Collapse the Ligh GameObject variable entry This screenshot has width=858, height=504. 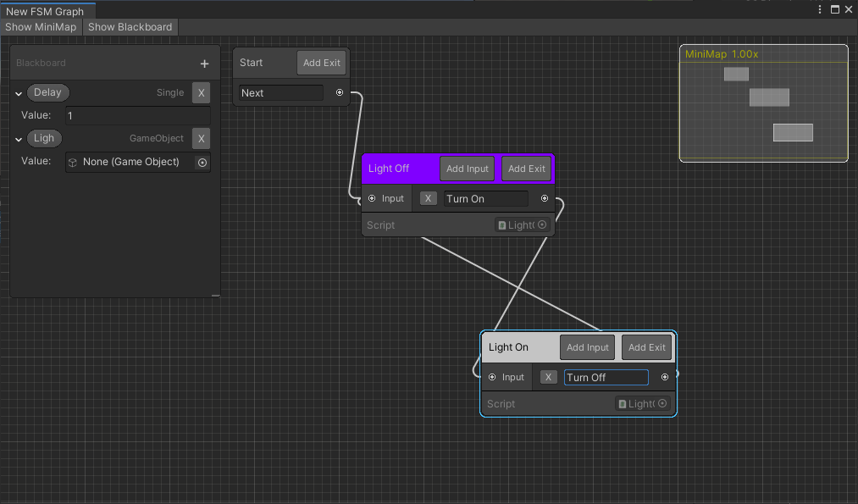pyautogui.click(x=18, y=138)
